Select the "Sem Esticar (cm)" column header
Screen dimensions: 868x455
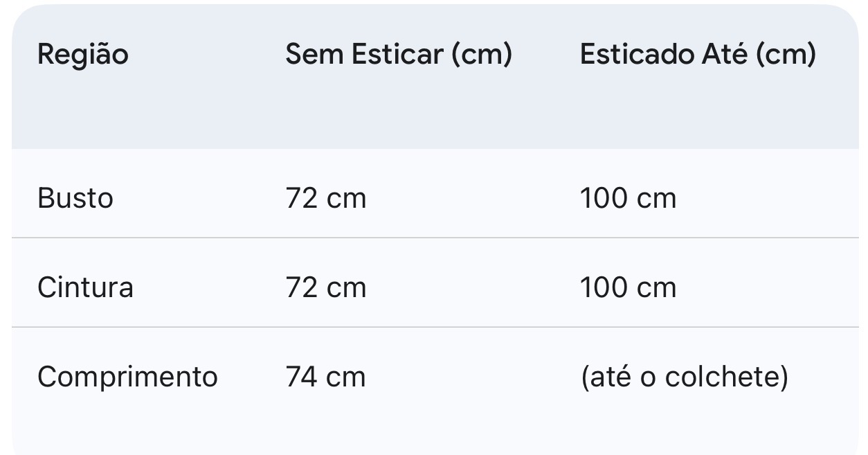pos(399,54)
